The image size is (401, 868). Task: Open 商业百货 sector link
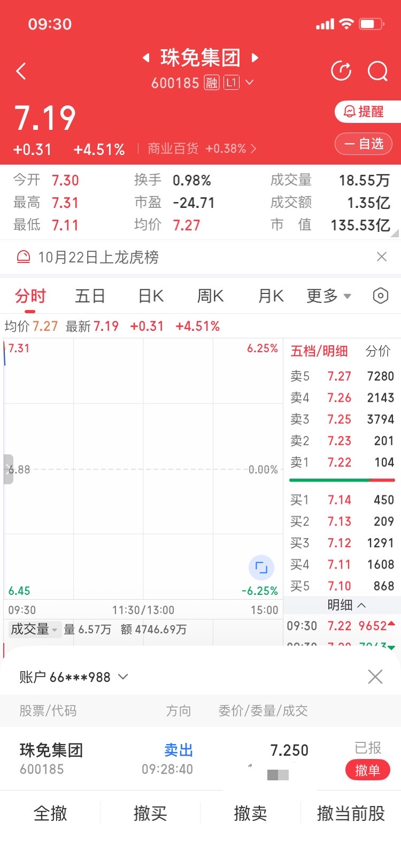point(202,149)
